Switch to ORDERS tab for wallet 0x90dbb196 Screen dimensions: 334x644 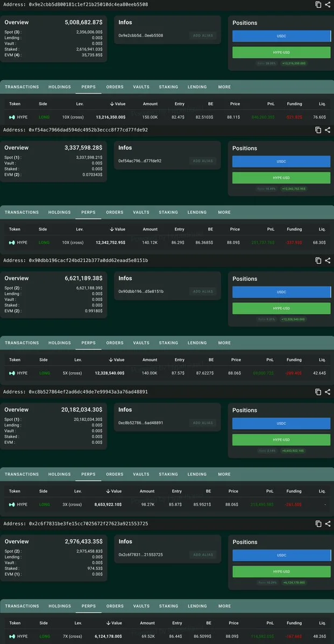115,343
